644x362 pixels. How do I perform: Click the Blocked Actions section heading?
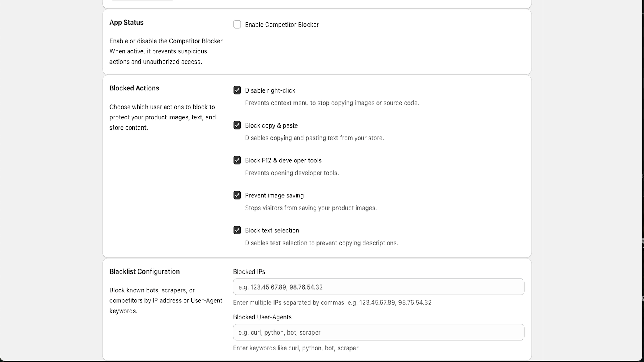coord(134,88)
